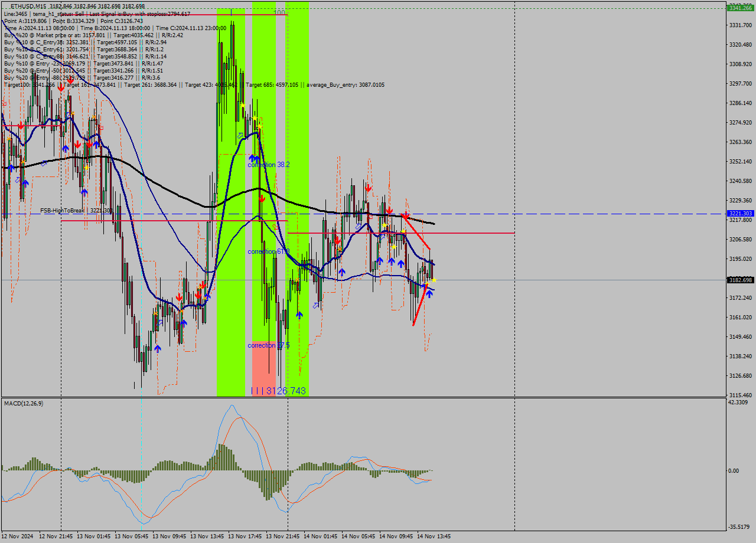Click the 'Buy %10 @ C_Entry61' info line
This screenshot has width=756, height=543.
[x=83, y=49]
